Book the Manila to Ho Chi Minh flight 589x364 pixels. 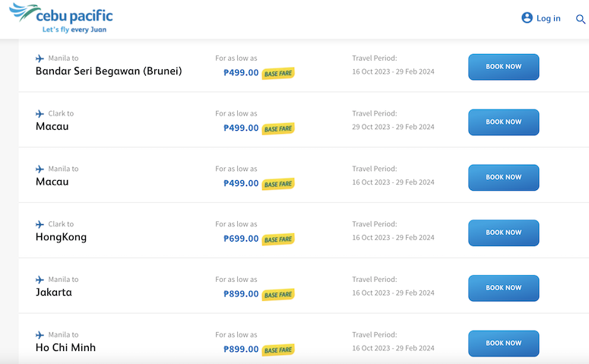pos(503,343)
